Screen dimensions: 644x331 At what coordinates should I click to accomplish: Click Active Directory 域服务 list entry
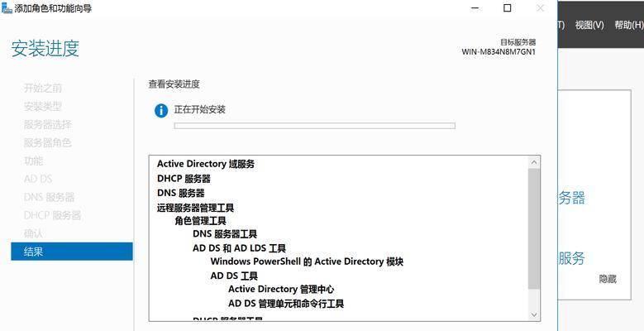coord(206,164)
